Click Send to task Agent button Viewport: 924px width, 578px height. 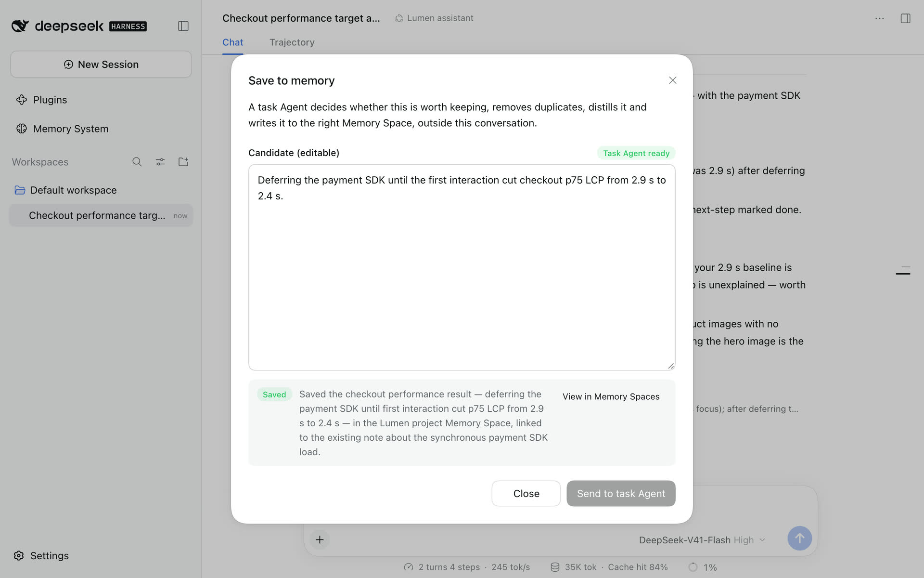(x=621, y=493)
